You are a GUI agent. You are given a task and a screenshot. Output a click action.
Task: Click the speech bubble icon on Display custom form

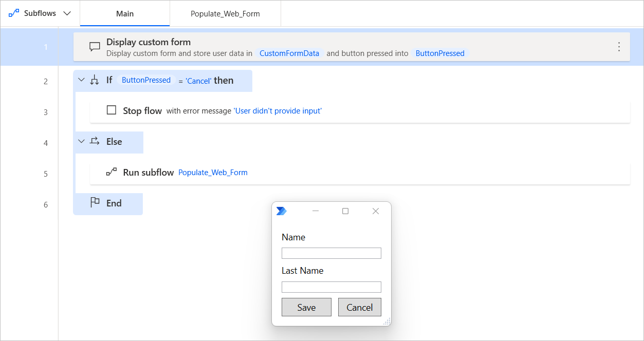tap(95, 46)
